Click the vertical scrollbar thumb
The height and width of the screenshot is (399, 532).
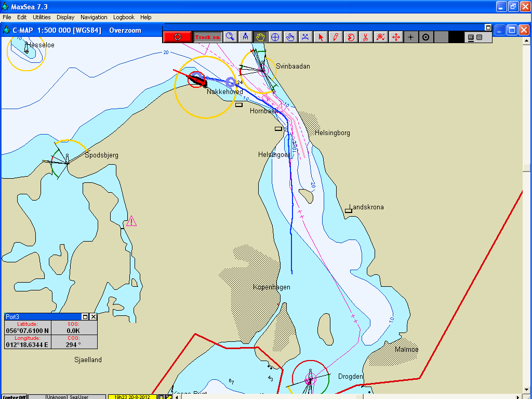pyautogui.click(x=527, y=168)
